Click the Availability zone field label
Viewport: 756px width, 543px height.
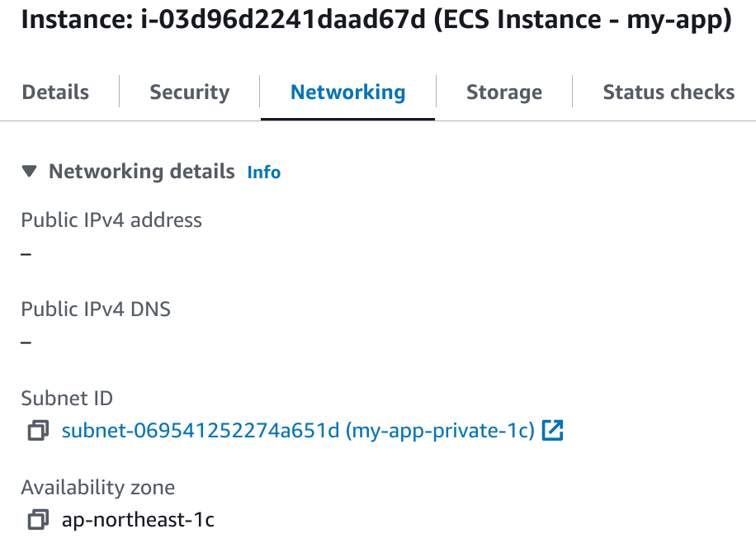coord(97,488)
